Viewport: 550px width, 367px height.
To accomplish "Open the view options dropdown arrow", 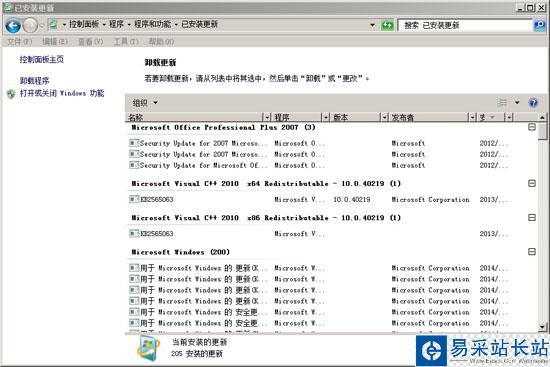I will click(x=517, y=102).
